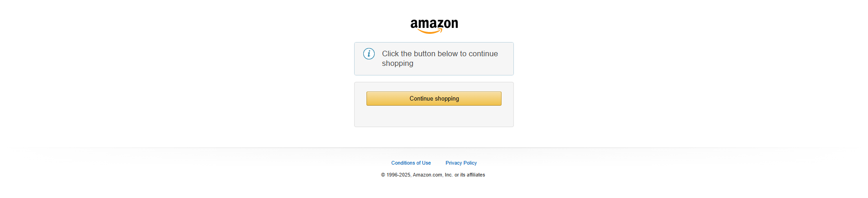Viewport: 868px width, 198px height.
Task: Click the horizontal divider line above the footer
Action: [434, 147]
